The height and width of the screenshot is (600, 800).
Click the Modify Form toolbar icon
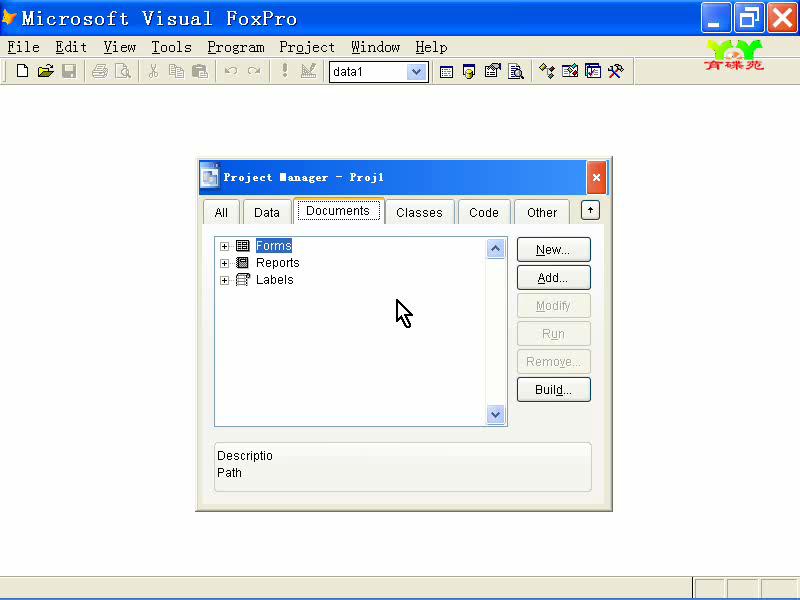click(x=309, y=71)
